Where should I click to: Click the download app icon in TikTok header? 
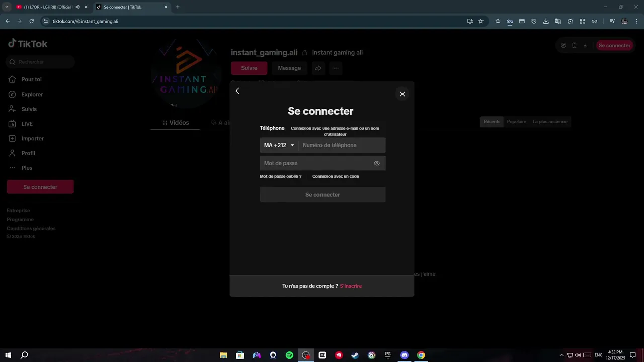point(585,45)
